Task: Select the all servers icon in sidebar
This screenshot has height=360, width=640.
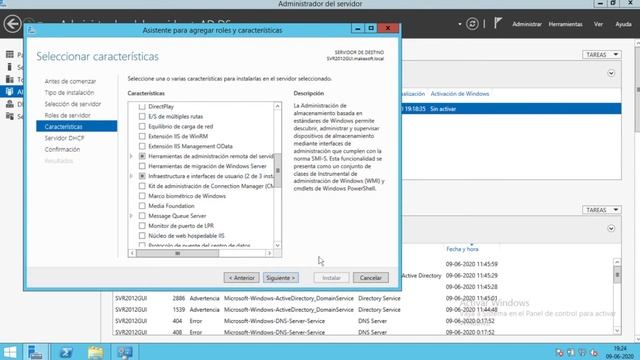Action: point(10,79)
